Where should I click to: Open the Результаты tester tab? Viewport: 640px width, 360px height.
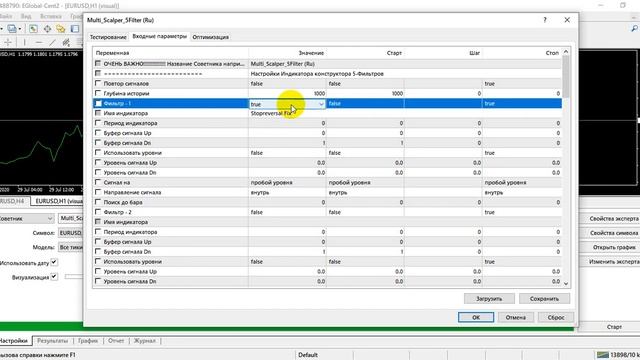(x=52, y=340)
